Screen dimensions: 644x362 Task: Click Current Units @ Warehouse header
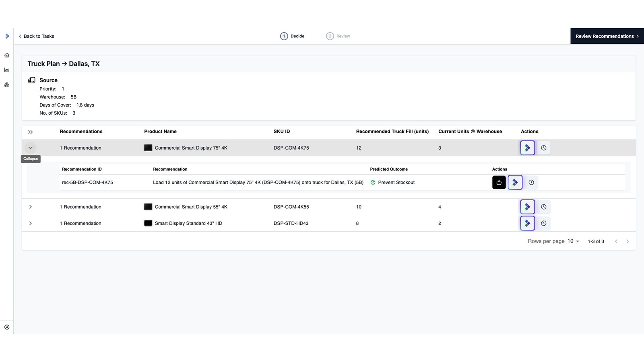pos(470,132)
